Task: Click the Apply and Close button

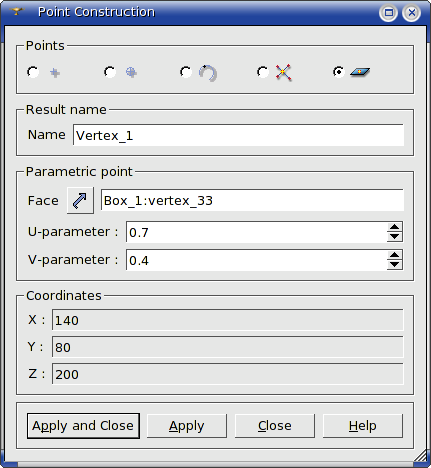Action: click(83, 426)
